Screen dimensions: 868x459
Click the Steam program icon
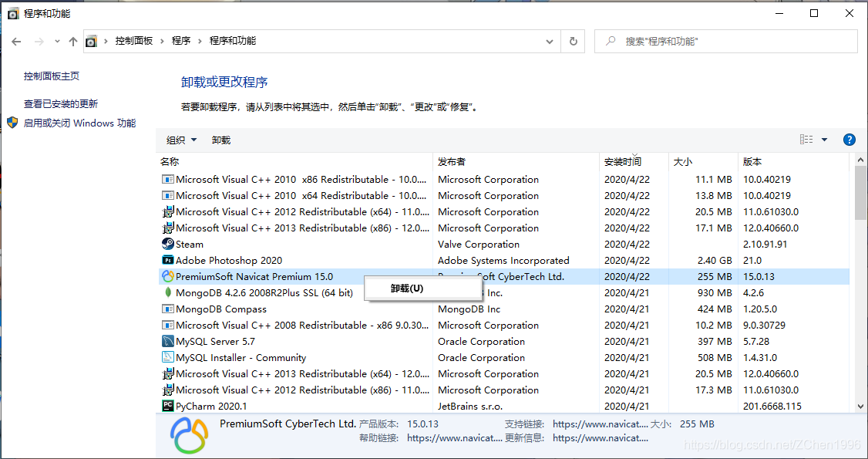click(168, 245)
